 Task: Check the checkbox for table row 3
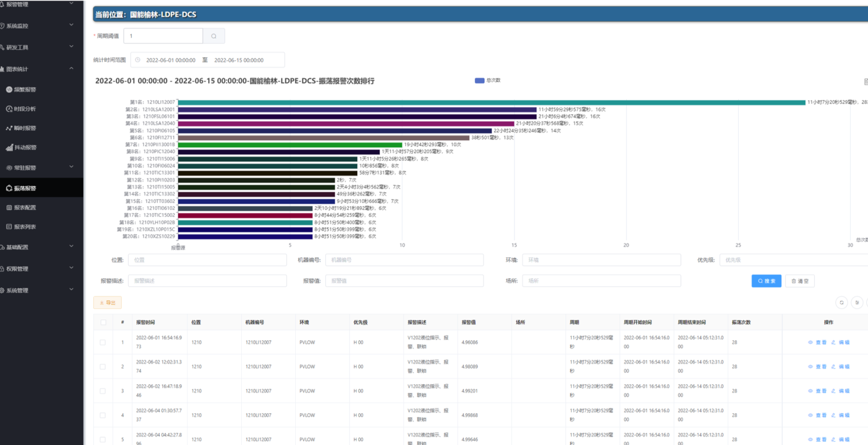coord(103,391)
